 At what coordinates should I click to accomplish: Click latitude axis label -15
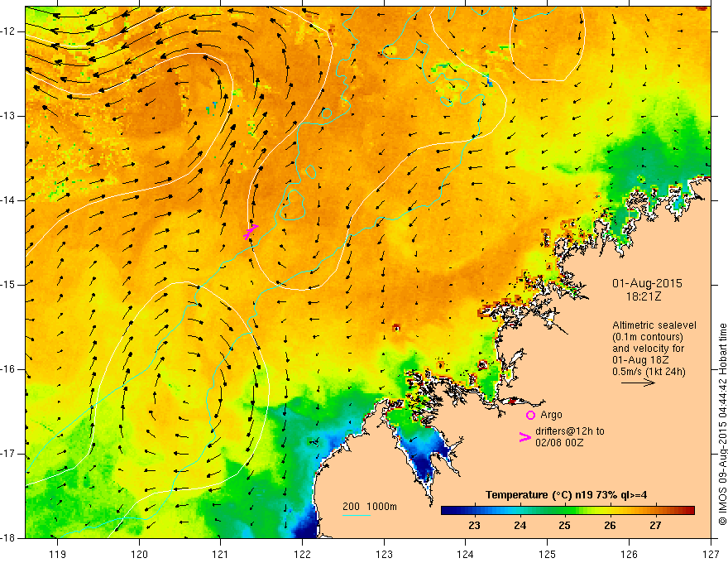(x=9, y=284)
